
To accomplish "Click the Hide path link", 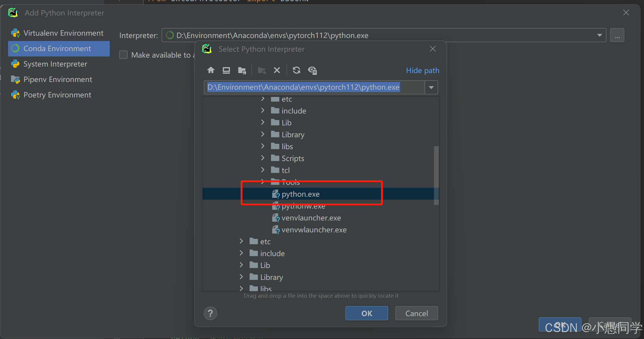I will (x=422, y=70).
